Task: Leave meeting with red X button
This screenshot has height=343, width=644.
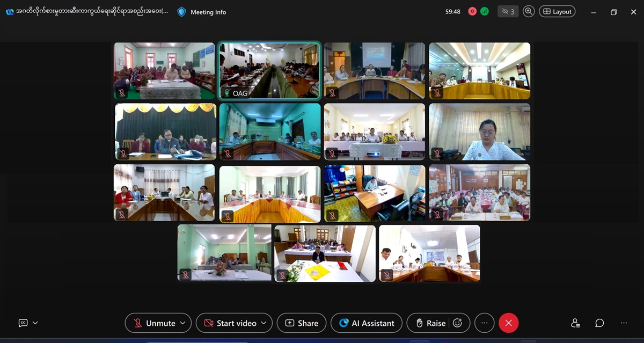Action: (x=508, y=323)
